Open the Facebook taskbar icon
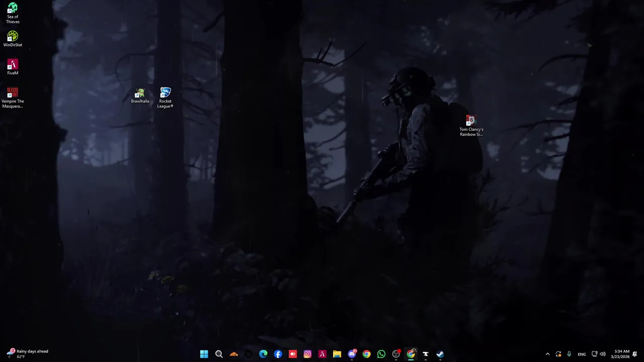This screenshot has width=644, height=362. [x=278, y=354]
